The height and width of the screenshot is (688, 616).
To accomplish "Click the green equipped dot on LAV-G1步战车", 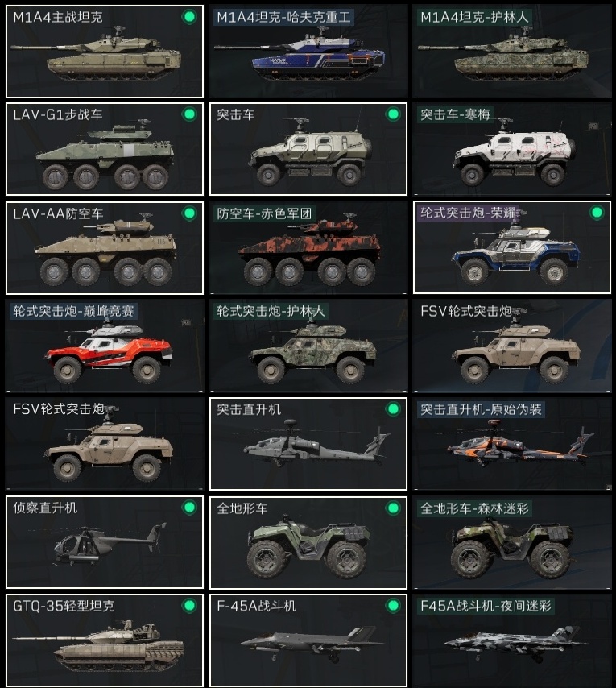I will (x=189, y=114).
